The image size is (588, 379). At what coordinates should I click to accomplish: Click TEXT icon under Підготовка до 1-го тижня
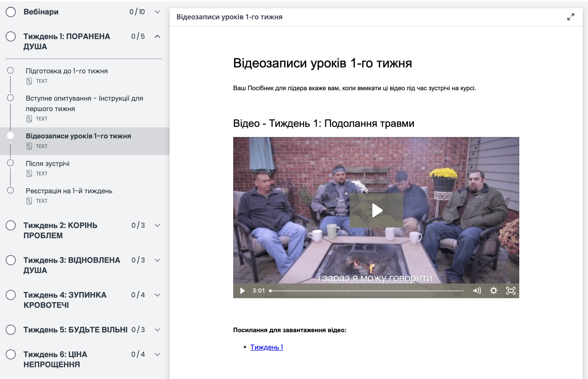tap(29, 81)
